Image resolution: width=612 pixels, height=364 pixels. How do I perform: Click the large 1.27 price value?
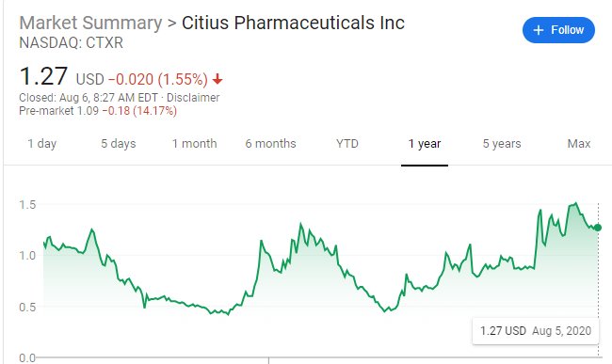pyautogui.click(x=43, y=76)
